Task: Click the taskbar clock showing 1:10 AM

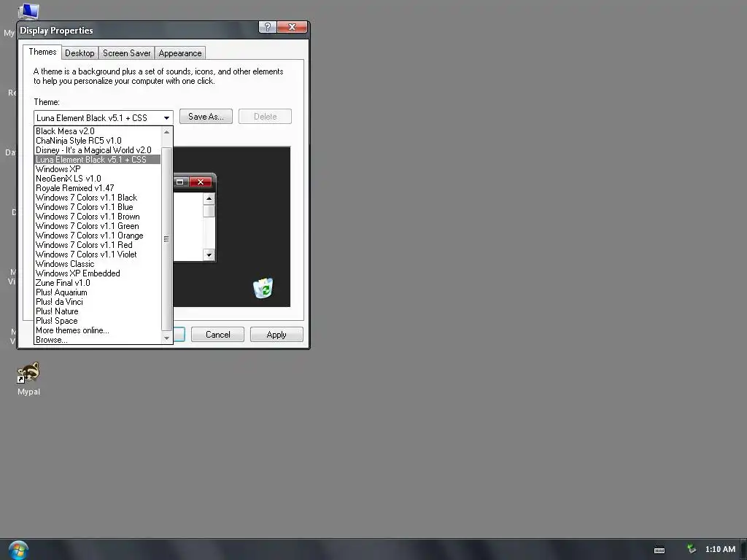Action: click(720, 550)
